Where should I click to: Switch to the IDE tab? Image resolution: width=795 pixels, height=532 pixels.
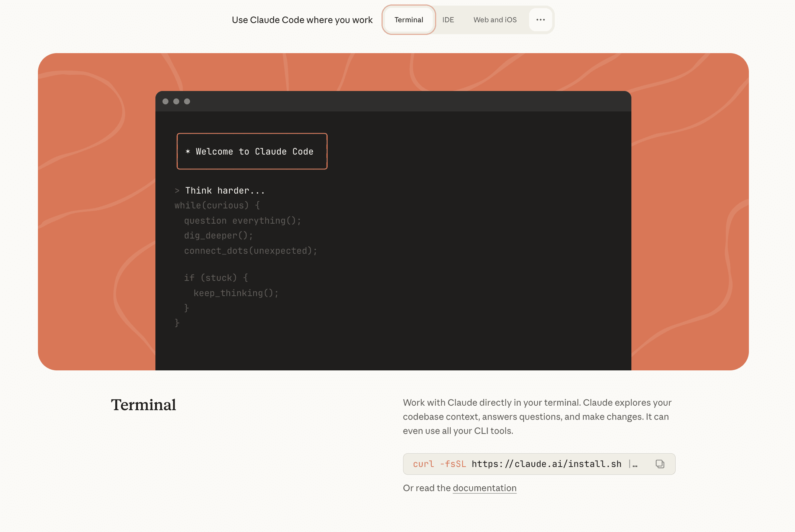click(448, 20)
